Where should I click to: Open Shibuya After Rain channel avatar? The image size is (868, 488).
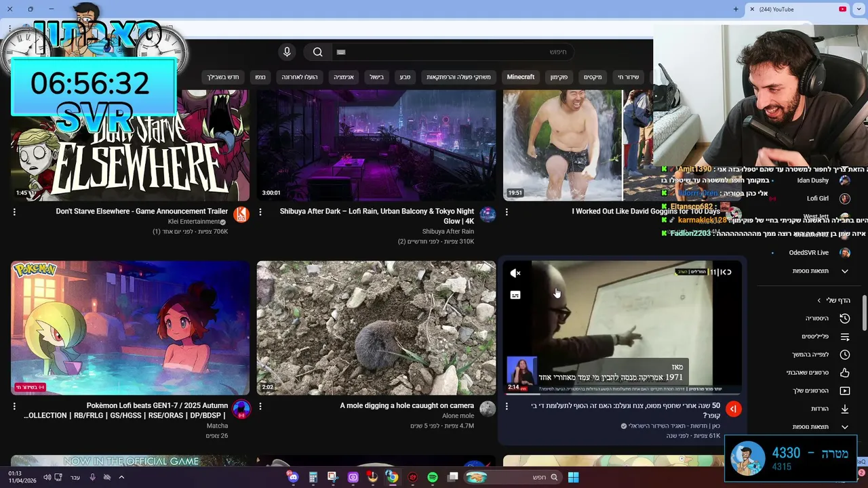488,215
